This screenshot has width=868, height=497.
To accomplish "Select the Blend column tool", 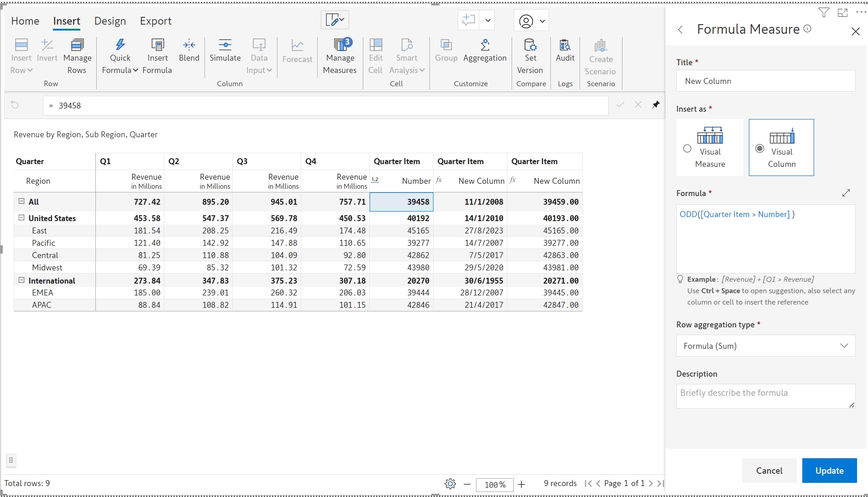I will pyautogui.click(x=189, y=51).
